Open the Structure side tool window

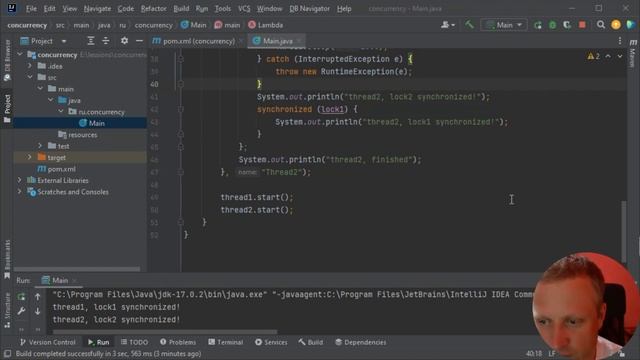[7, 311]
